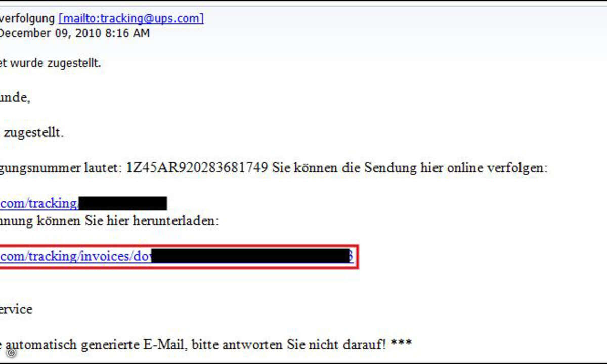
Task: Click the greeting line ending in 'unde,'
Action: click(15, 98)
